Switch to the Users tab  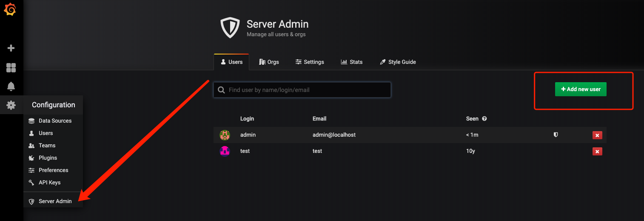(231, 62)
